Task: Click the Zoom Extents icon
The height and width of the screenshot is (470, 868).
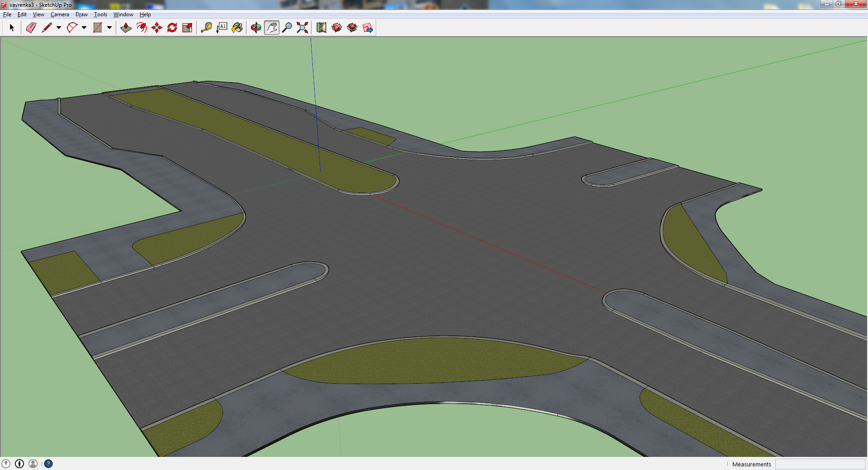Action: [302, 28]
